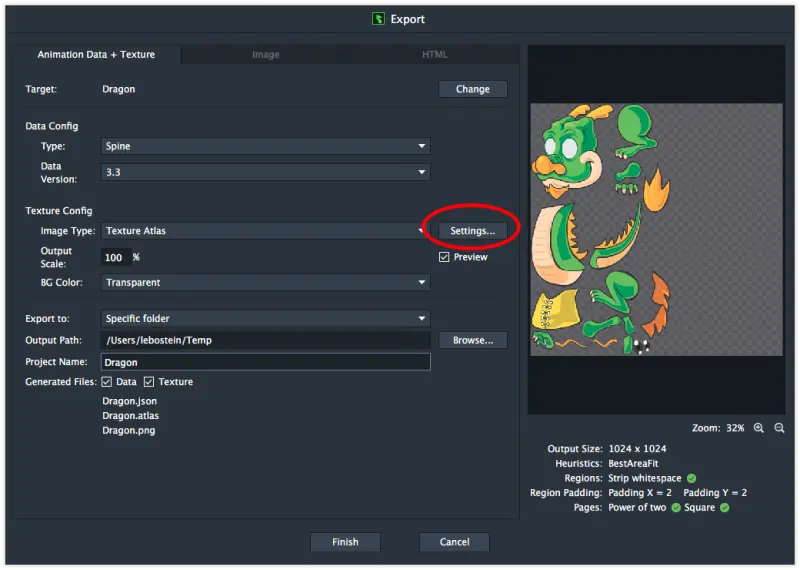Open the BG Color Transparent dropdown

266,283
